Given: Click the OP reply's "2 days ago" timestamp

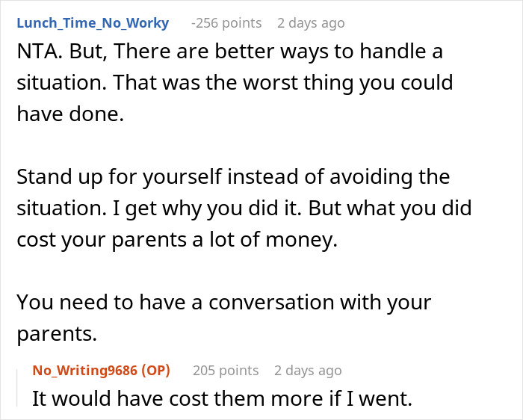Looking at the screenshot, I should click(309, 370).
